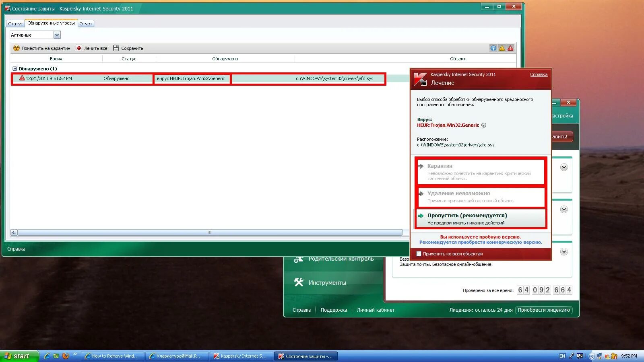Toggle the yellow warning events filter icon
Screen dimensions: 644x362
click(502, 48)
